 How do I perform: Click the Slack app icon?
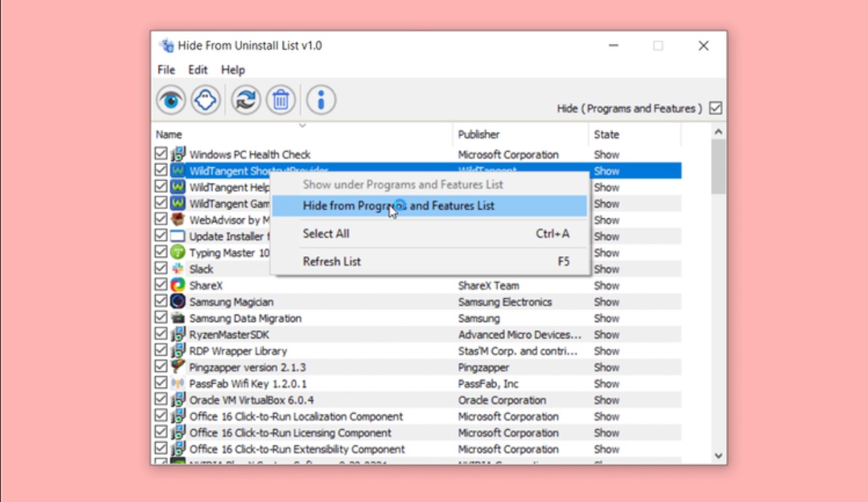point(177,269)
